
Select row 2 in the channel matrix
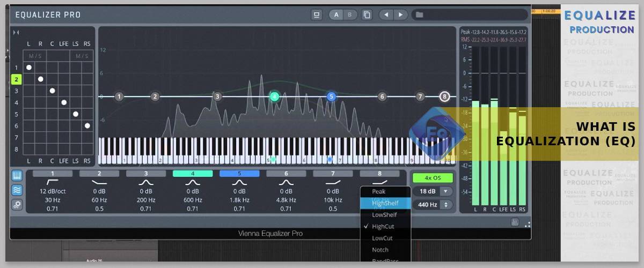point(17,79)
